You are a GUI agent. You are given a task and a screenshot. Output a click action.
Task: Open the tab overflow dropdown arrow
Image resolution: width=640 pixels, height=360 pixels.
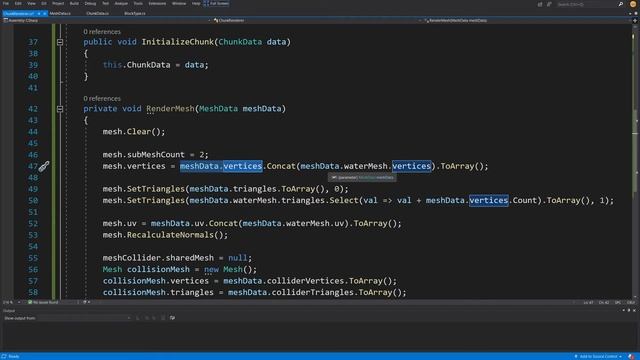point(630,13)
